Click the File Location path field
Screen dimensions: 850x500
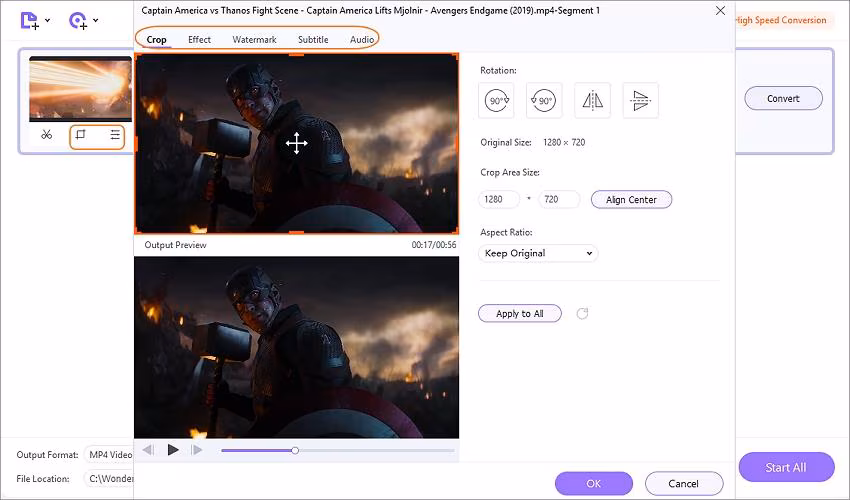[x=110, y=478]
